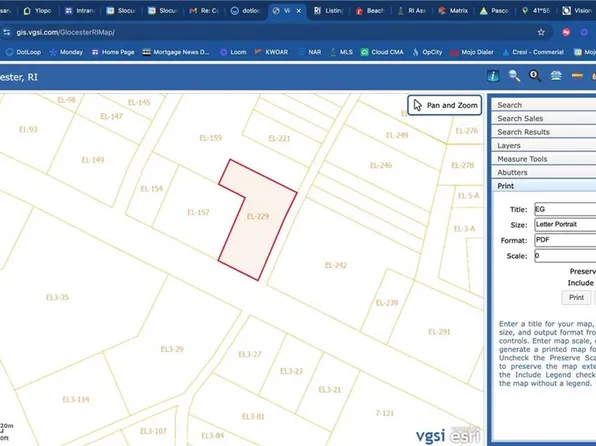Expand the Layers accordion panel
596x446 pixels.
pos(544,146)
